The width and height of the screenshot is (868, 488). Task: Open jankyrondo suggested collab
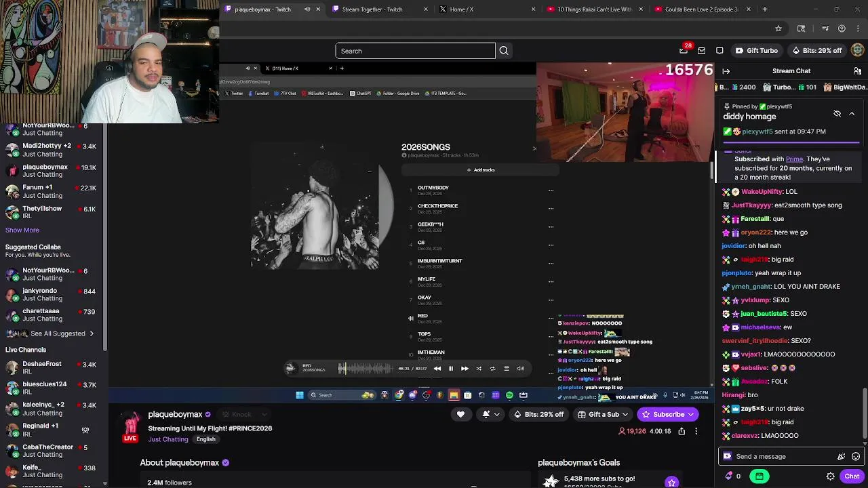[52, 294]
